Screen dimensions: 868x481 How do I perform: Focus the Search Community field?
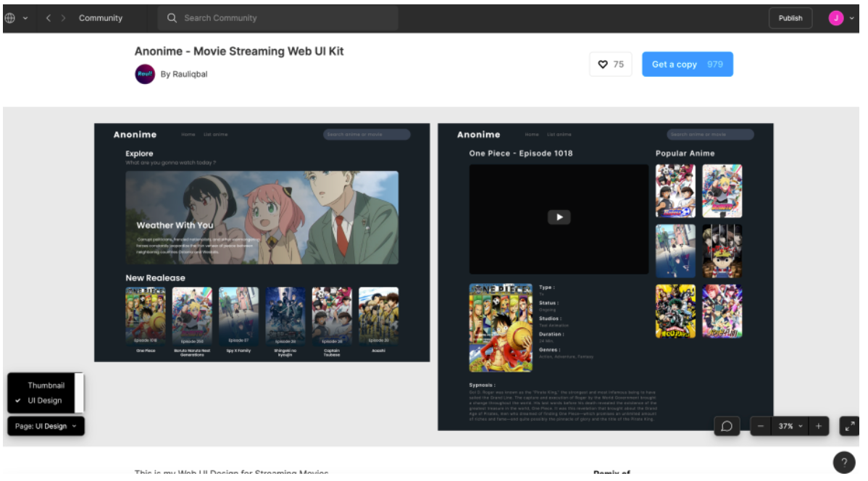[278, 18]
